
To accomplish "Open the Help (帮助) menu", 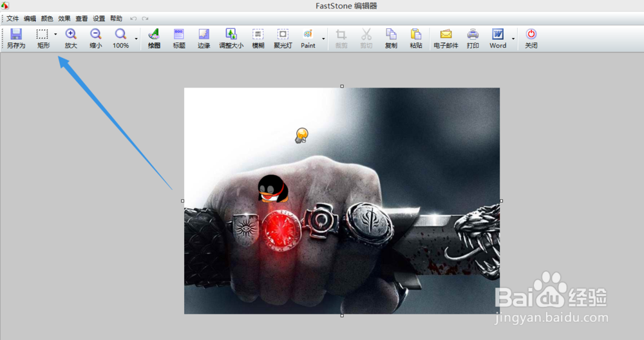I will point(116,19).
